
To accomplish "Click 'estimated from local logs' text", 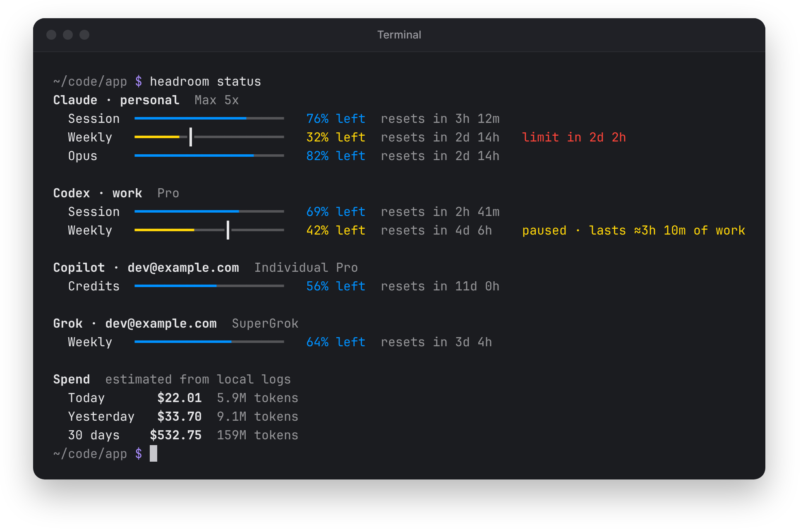I will point(198,379).
